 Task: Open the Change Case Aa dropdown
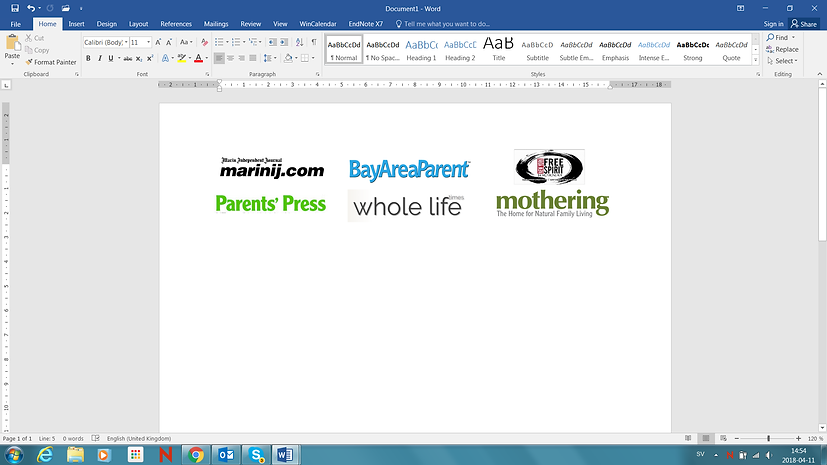point(186,42)
